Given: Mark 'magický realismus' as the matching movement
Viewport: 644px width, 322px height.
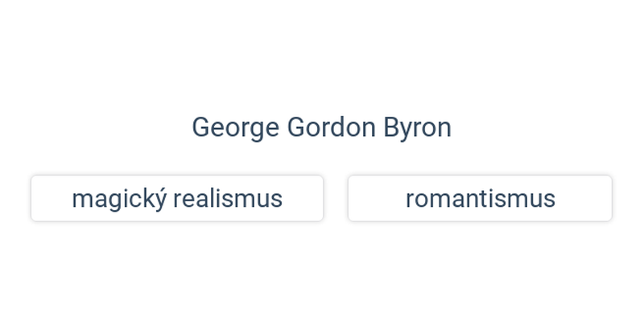Looking at the screenshot, I should [177, 198].
